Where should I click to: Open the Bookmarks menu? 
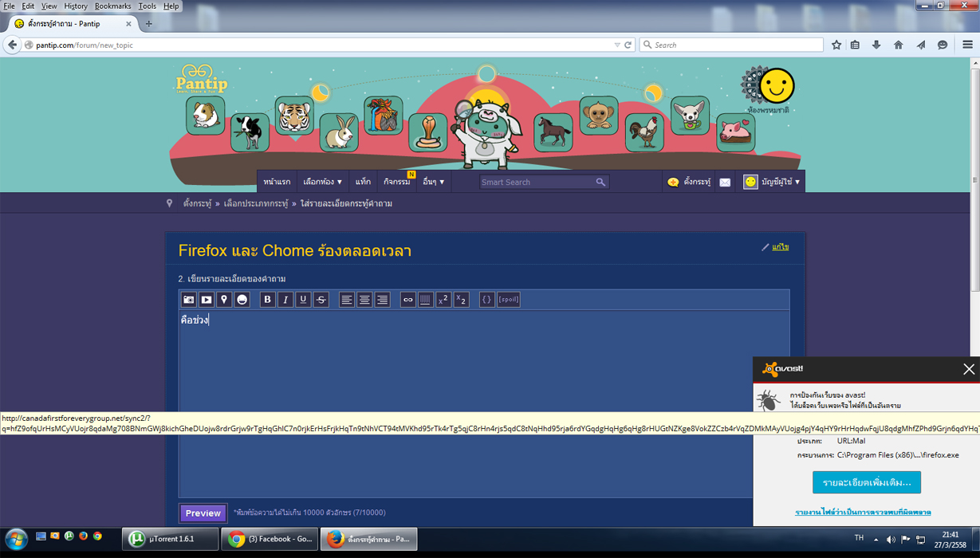coord(112,6)
